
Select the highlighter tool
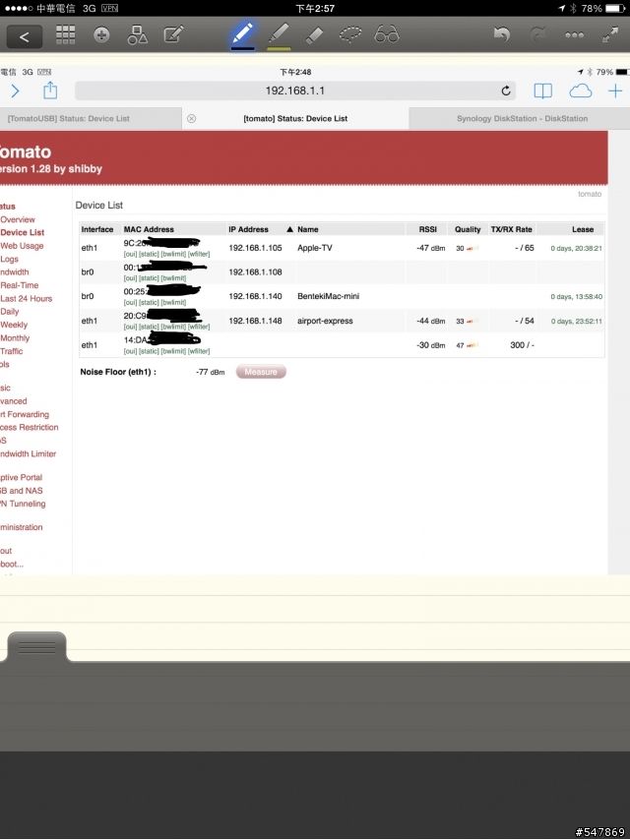[x=279, y=34]
